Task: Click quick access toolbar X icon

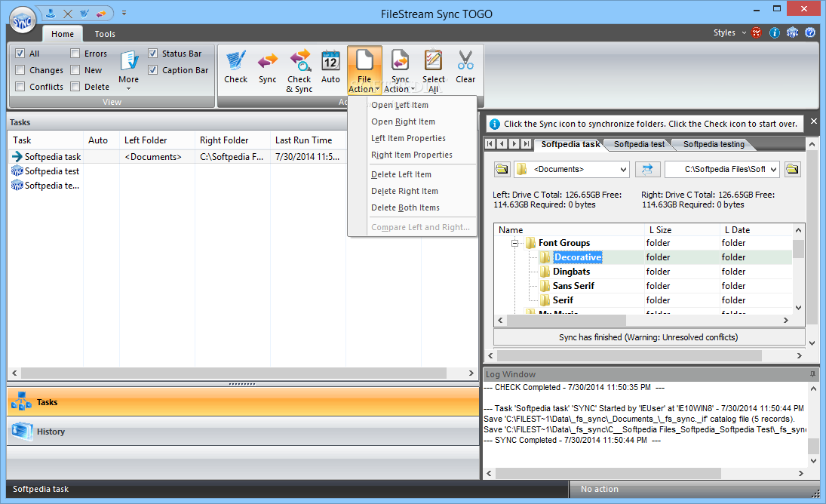Action: [x=67, y=14]
